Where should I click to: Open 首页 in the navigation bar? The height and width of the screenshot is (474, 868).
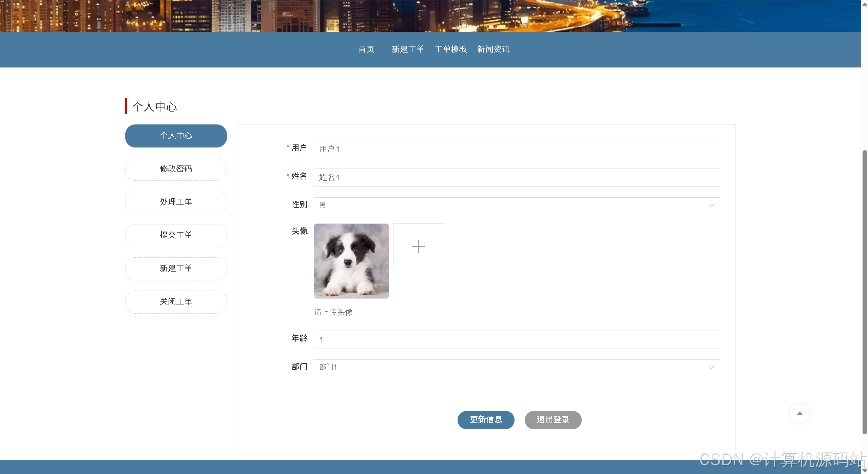pyautogui.click(x=366, y=50)
